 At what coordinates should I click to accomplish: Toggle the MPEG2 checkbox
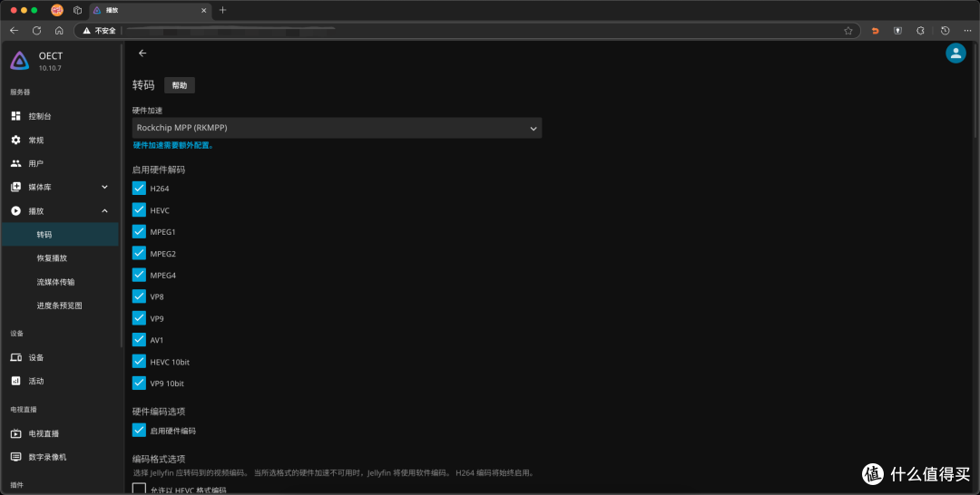pyautogui.click(x=139, y=253)
